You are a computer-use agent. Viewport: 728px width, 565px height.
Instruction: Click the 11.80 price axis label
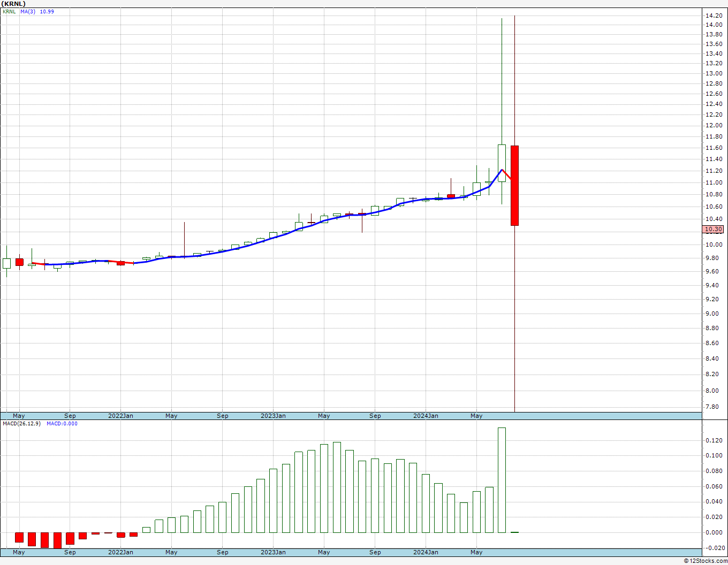pos(714,137)
